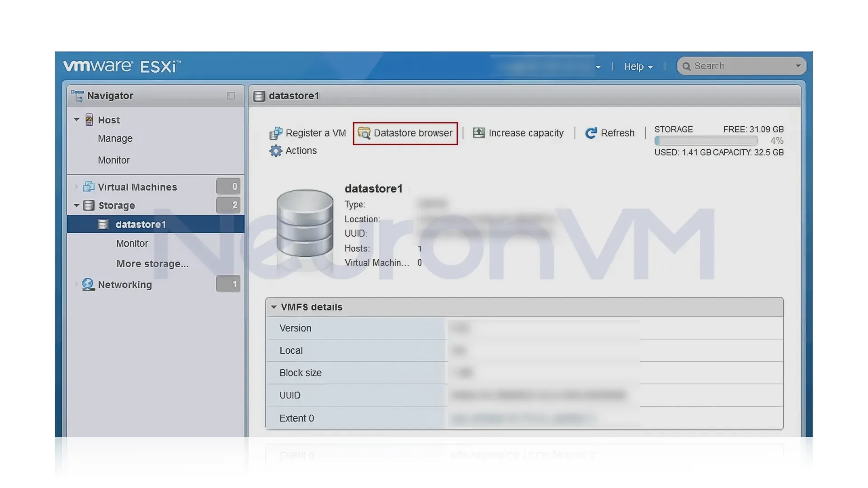The height and width of the screenshot is (488, 868).
Task: Expand the Networking tree node
Action: 76,284
